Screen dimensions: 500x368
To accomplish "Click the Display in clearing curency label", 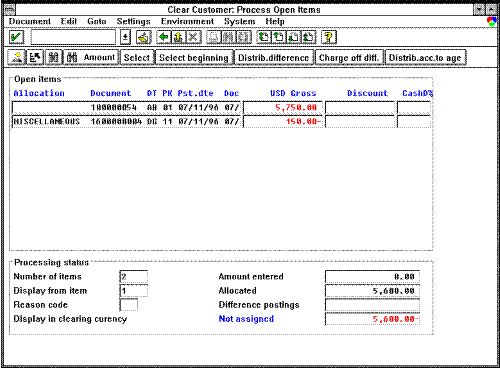I will pos(70,319).
